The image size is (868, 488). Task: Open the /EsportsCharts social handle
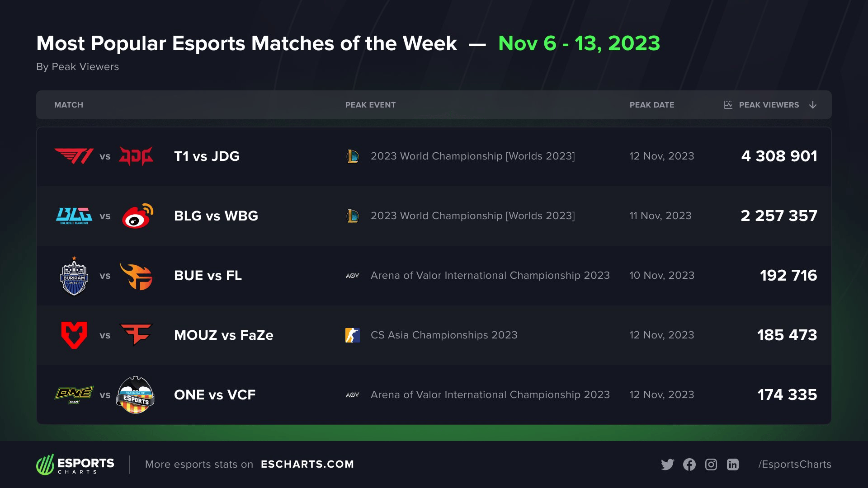tap(795, 465)
